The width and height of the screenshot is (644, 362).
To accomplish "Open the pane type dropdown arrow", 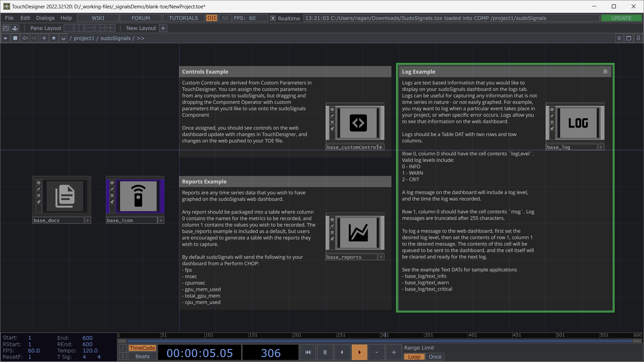I will point(5,38).
